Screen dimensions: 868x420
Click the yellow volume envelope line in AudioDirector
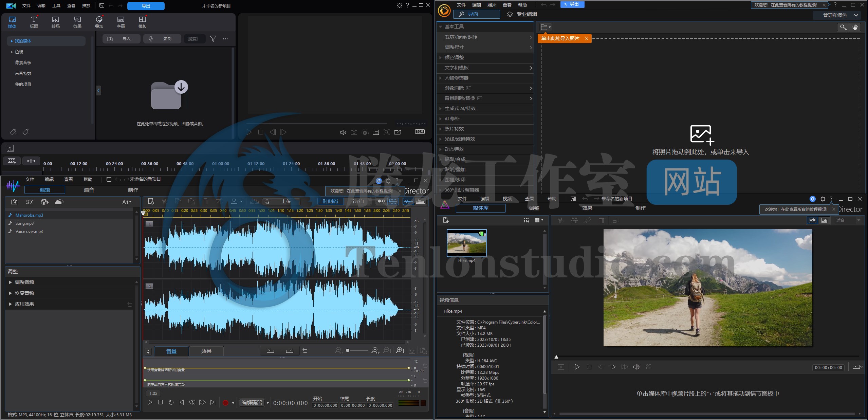[x=277, y=368]
